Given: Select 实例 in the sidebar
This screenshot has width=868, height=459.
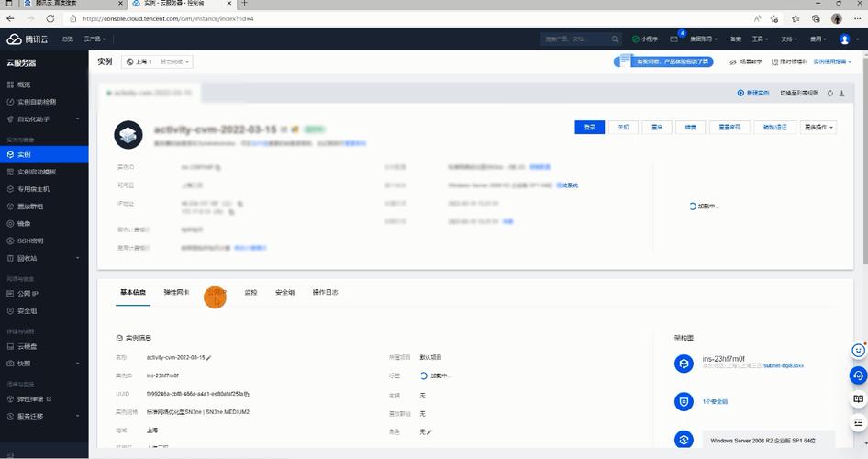Looking at the screenshot, I should 44,154.
